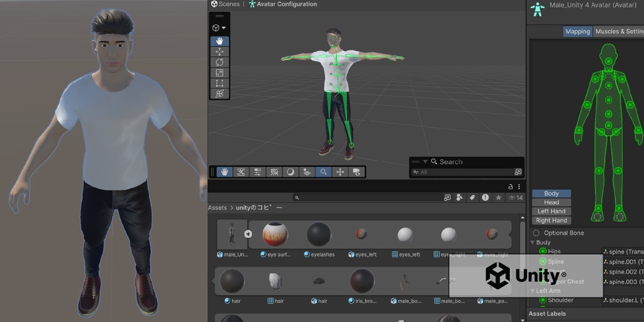Click the sliders icon in bottom scene toolbar

(x=257, y=172)
